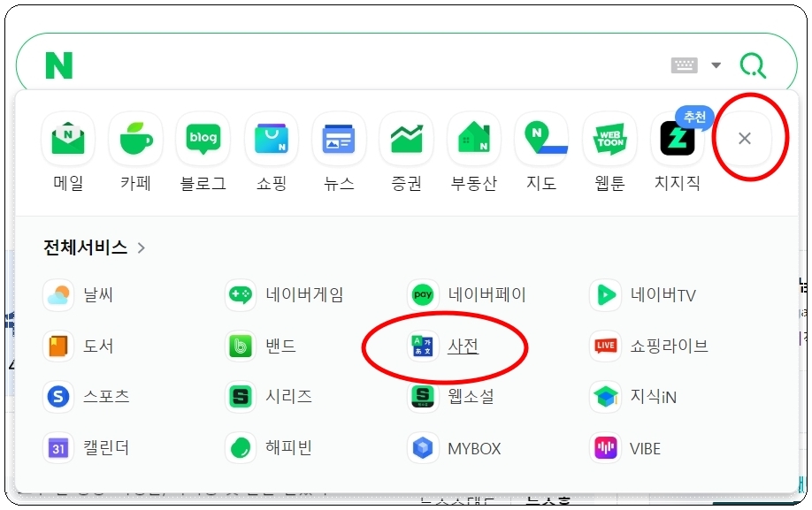Click the 네이버TV play icon
Image resolution: width=812 pixels, height=510 pixels.
tap(605, 295)
